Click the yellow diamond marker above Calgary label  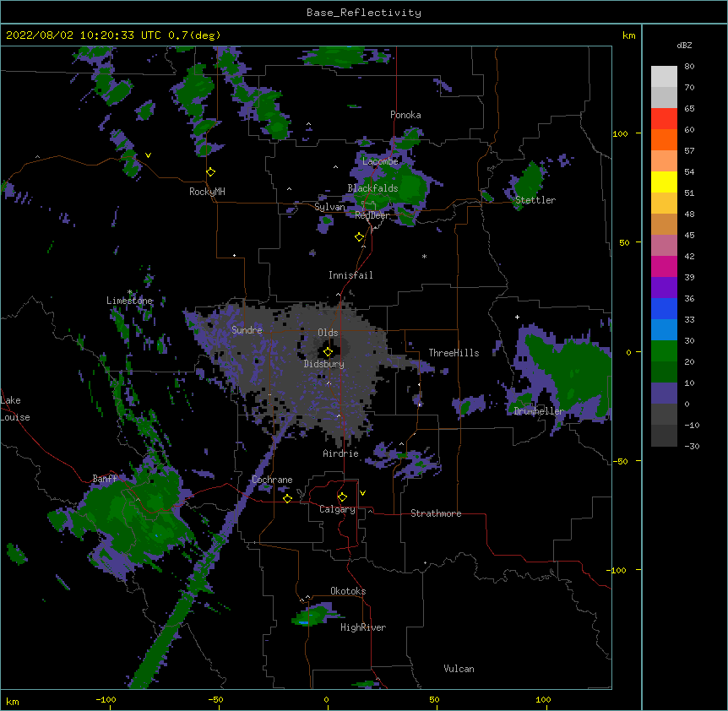(342, 497)
